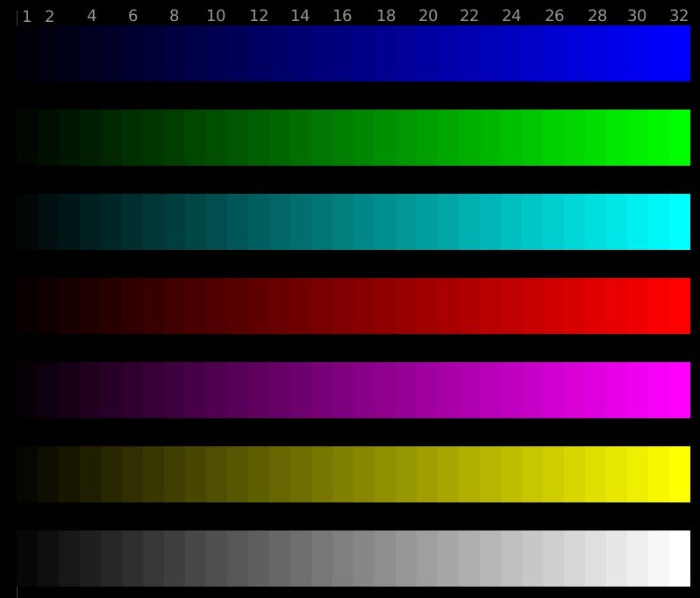This screenshot has height=598, width=700.
Task: Click the column label number 8
Action: pyautogui.click(x=175, y=17)
